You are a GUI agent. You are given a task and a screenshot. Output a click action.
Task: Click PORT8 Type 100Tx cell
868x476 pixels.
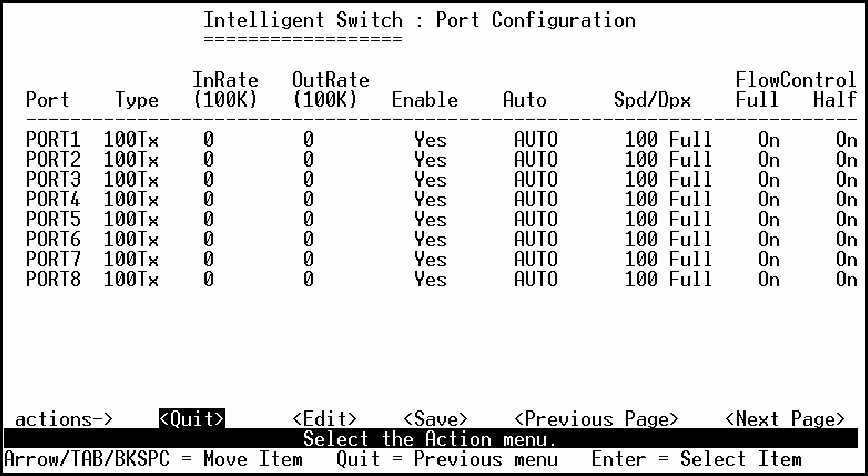pos(131,280)
